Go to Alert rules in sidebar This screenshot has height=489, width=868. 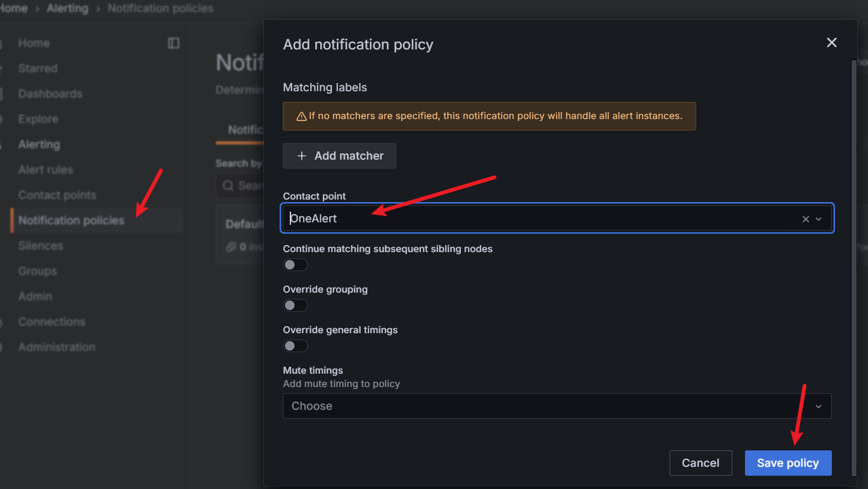[x=46, y=170]
